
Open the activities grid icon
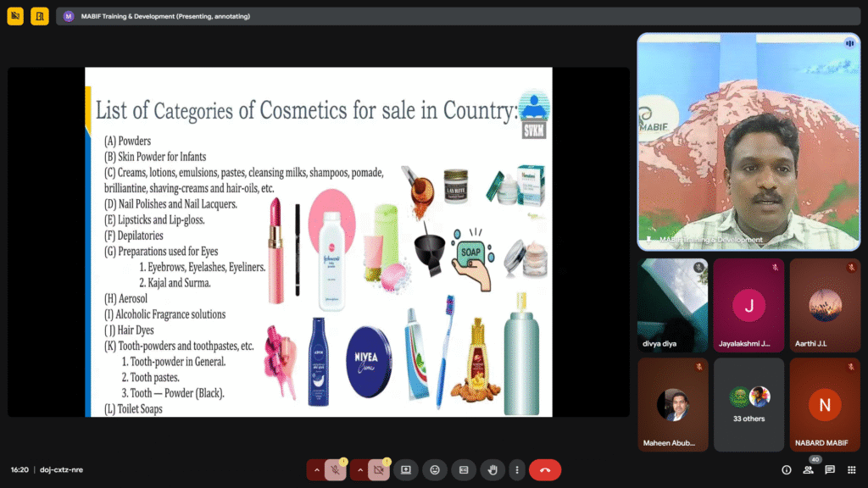click(851, 469)
